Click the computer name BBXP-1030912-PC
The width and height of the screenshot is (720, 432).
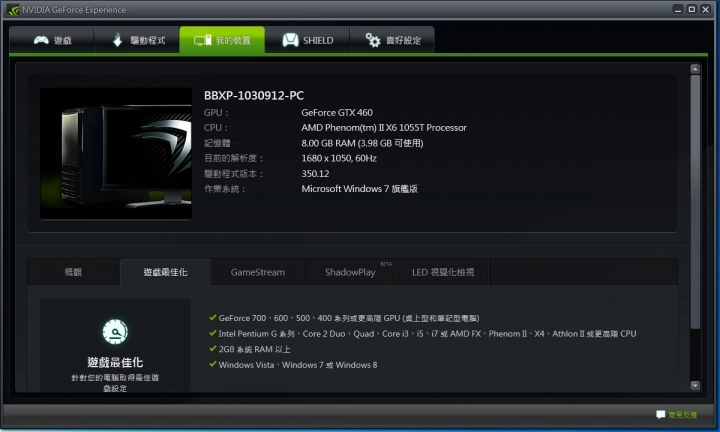254,95
